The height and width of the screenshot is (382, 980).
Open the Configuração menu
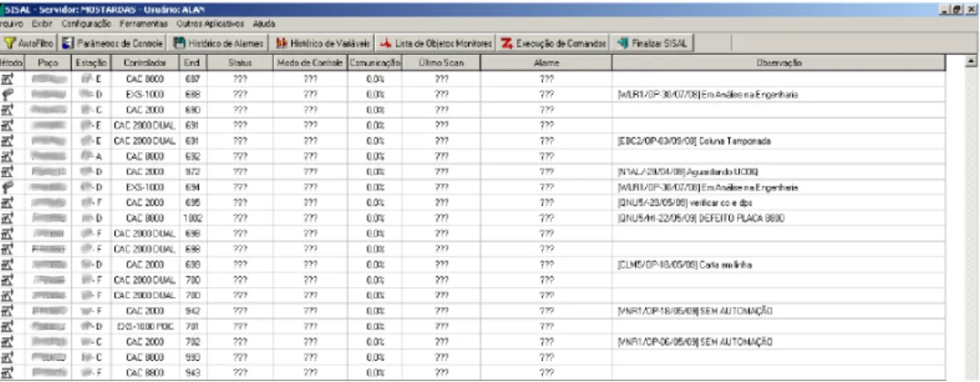click(86, 24)
